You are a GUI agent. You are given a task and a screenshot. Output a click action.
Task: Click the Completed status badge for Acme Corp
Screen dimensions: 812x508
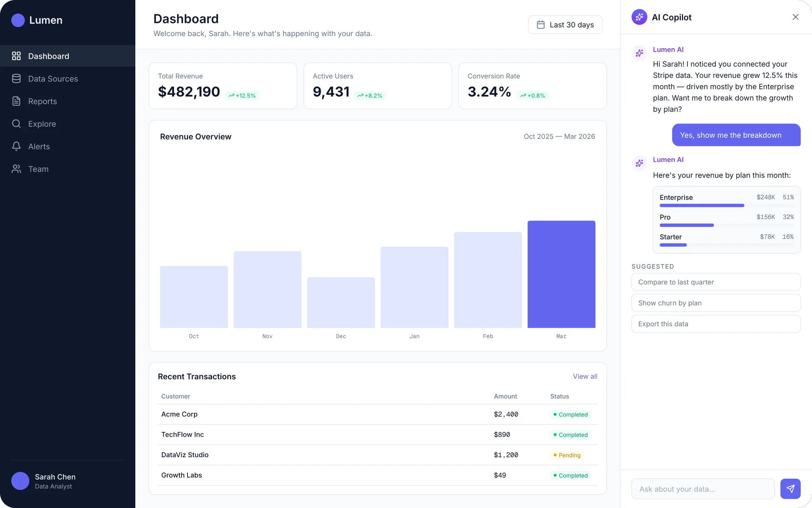[x=571, y=414]
